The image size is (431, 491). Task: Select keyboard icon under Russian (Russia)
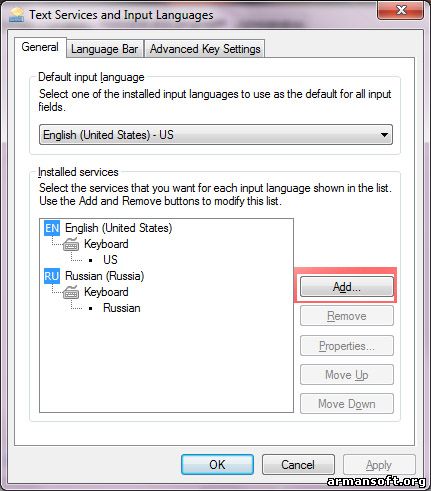(71, 292)
